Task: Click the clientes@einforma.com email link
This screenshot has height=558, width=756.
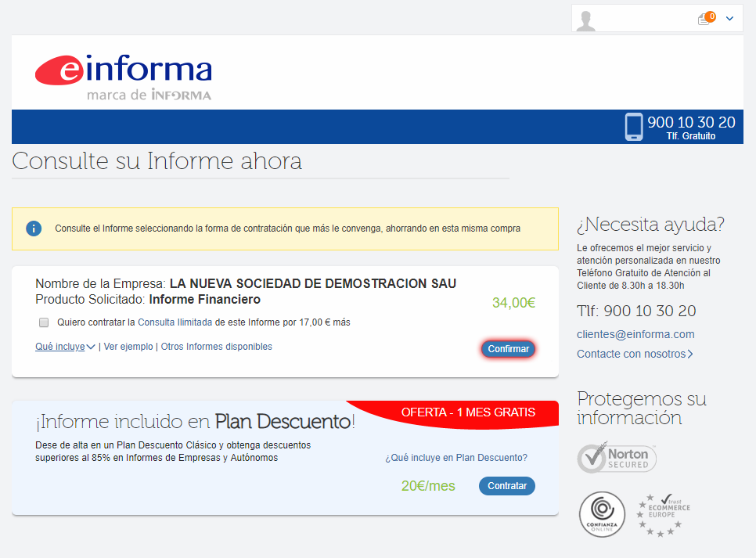Action: click(635, 334)
